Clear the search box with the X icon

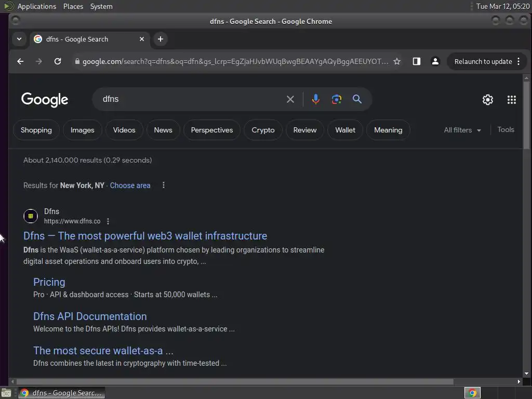tap(290, 99)
